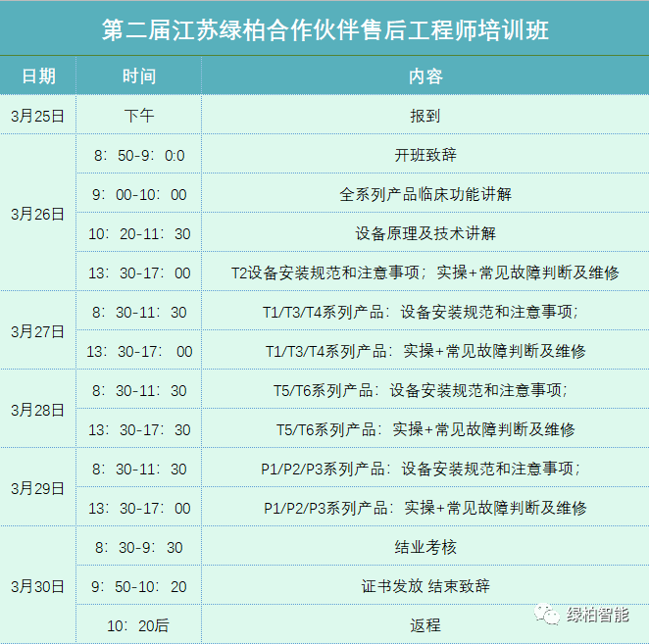Select the 3月30日 date cell
This screenshot has width=649, height=644.
tap(38, 586)
